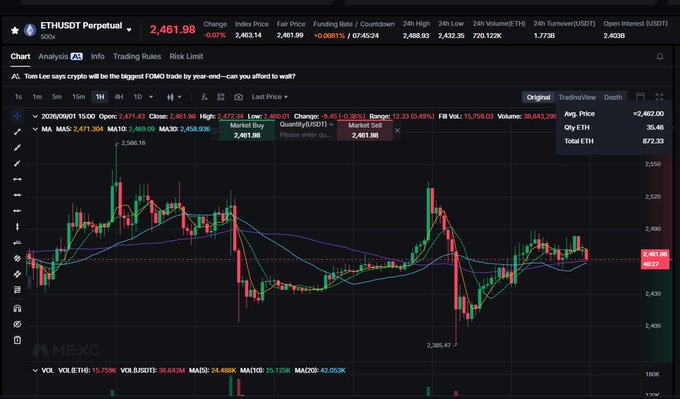
Task: Select the 1m timeframe
Action: coord(37,97)
